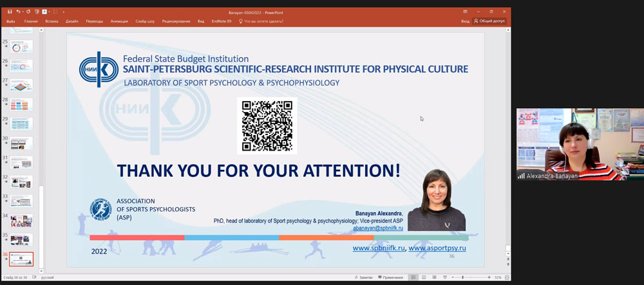This screenshot has height=285, width=644.
Task: Switch to the Переходы ribbon tab
Action: pos(95,21)
